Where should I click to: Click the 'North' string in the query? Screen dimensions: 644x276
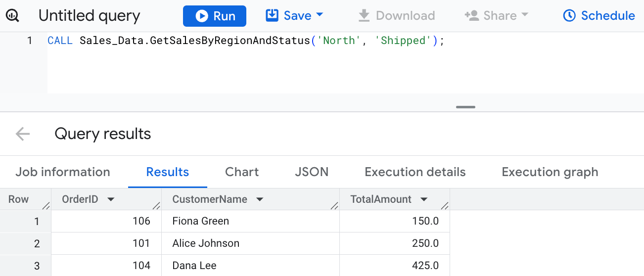[339, 41]
